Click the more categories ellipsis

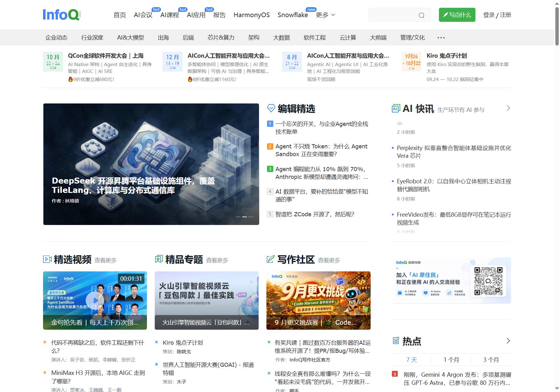441,38
